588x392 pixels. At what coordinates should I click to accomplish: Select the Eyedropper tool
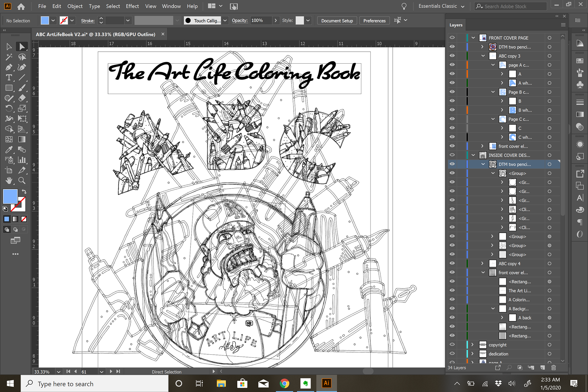[9, 149]
